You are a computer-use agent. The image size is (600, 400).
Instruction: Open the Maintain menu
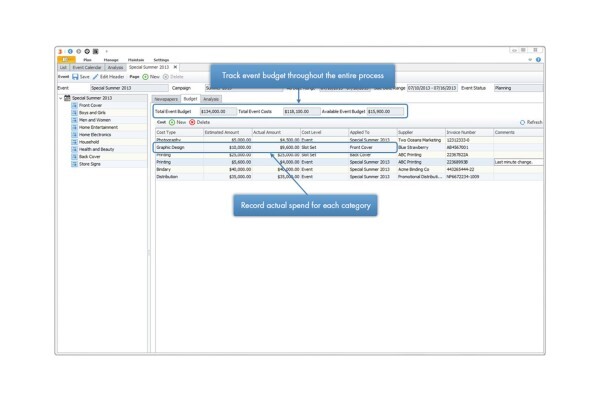(136, 60)
